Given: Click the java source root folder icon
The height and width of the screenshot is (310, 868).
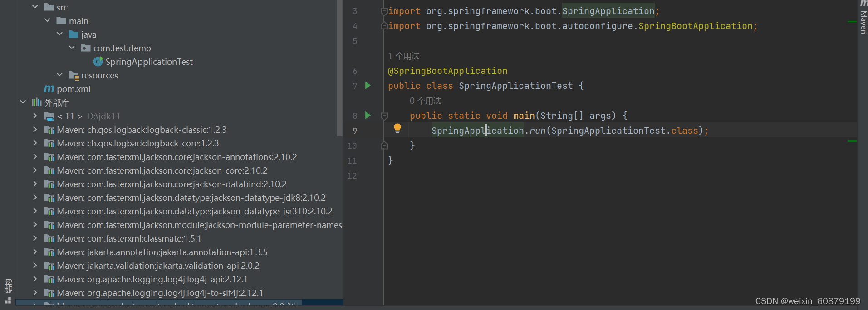Looking at the screenshot, I should click(x=74, y=34).
